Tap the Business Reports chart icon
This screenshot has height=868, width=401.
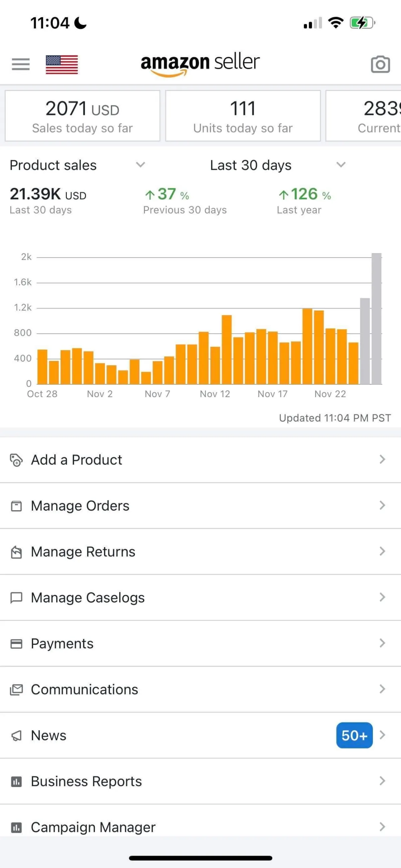click(16, 781)
